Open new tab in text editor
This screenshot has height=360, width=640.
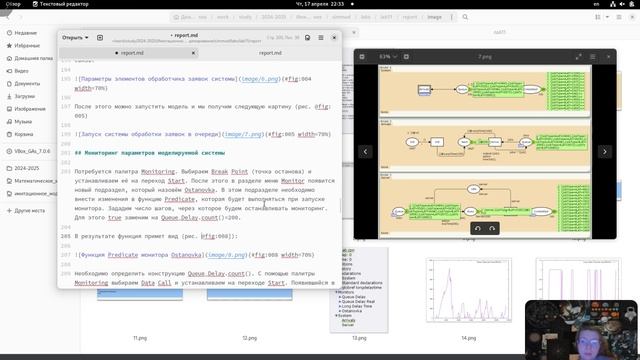(100, 38)
